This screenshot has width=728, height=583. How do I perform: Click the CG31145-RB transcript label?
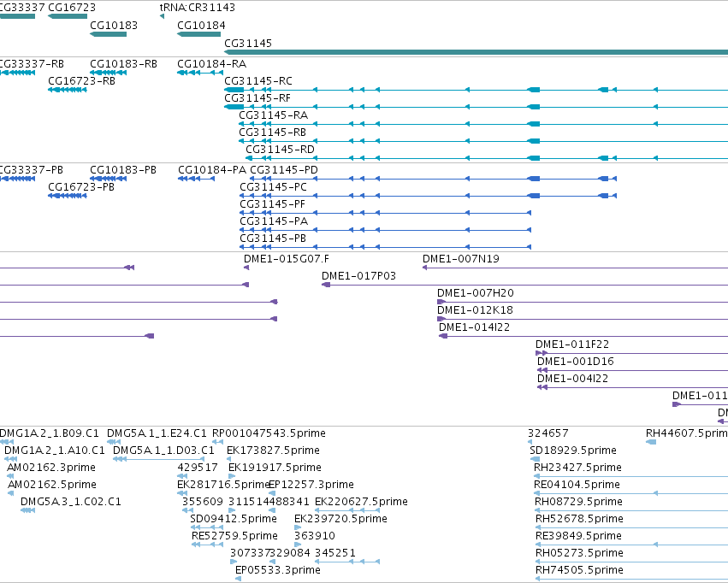tap(273, 132)
